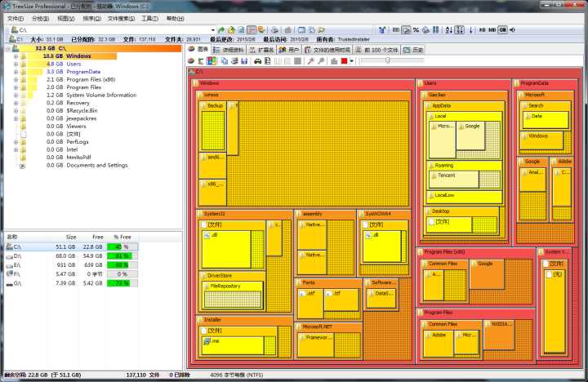Toggle the highlighted panel layout button in toolbar
The image size is (588, 382).
(x=252, y=30)
